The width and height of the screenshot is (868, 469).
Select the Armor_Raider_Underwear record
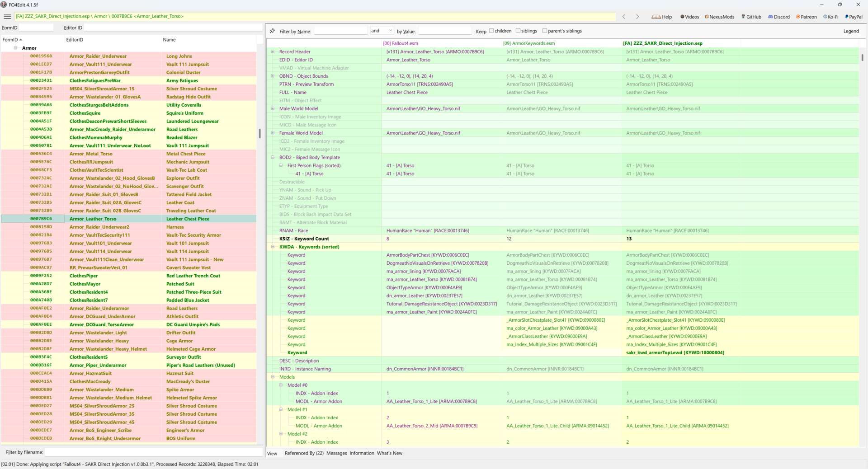point(128,56)
